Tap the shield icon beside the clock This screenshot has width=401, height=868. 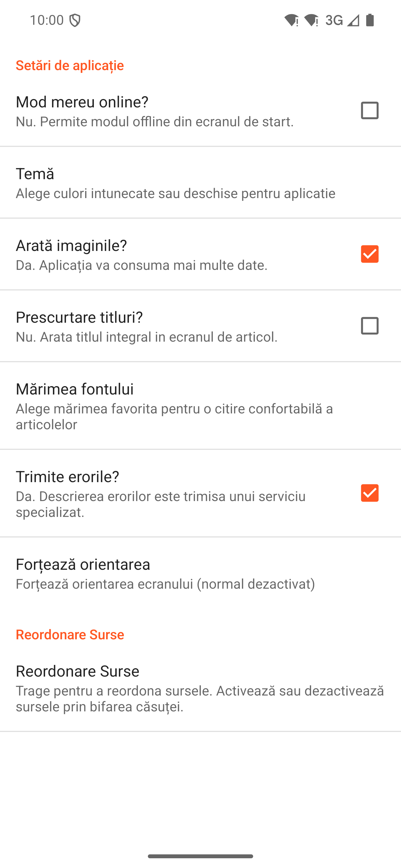[x=75, y=21]
